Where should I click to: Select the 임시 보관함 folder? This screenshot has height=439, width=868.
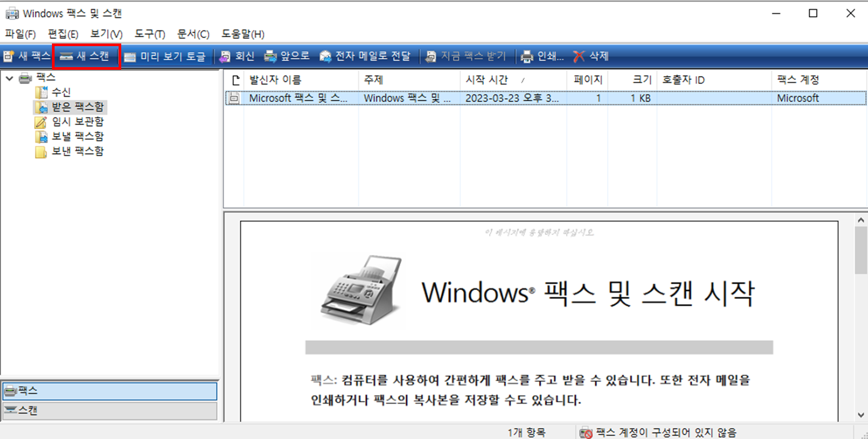78,122
